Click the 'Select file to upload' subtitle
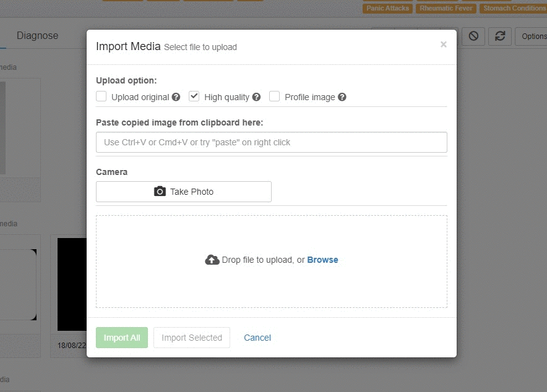547x392 pixels. tap(200, 47)
